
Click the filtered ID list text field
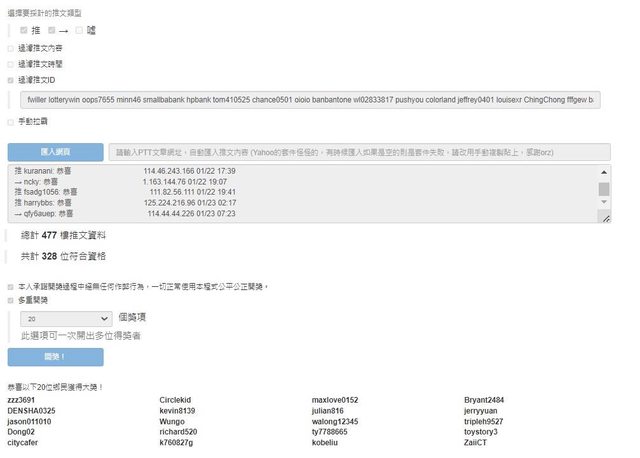pyautogui.click(x=309, y=100)
